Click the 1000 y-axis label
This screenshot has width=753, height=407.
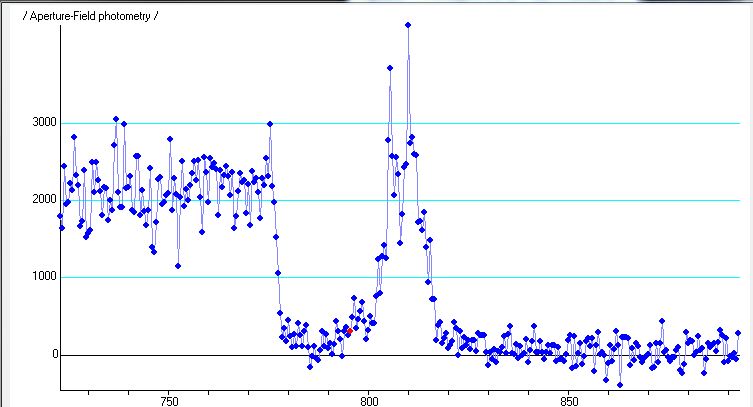(x=41, y=277)
